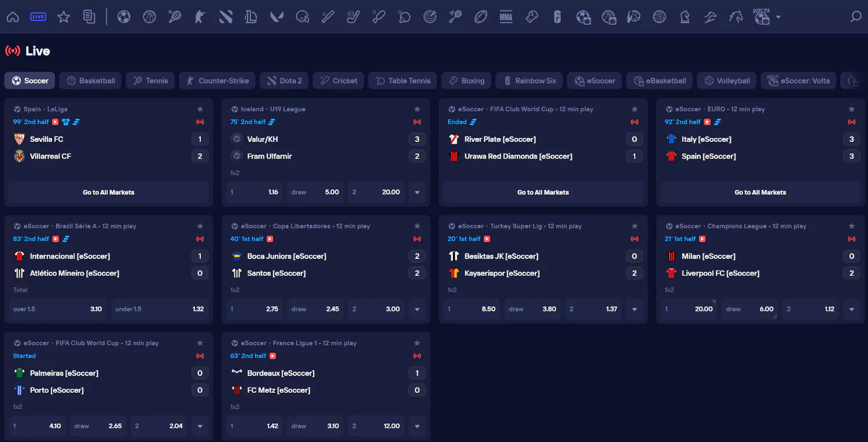Screen dimensions: 868x442
Task: Select the baseball bat icon
Action: click(x=328, y=17)
